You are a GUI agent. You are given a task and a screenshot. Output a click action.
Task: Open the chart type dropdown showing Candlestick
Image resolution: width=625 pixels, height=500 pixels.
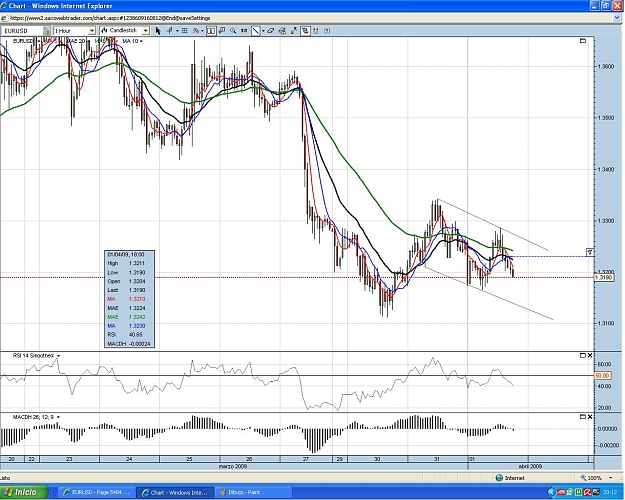point(124,31)
